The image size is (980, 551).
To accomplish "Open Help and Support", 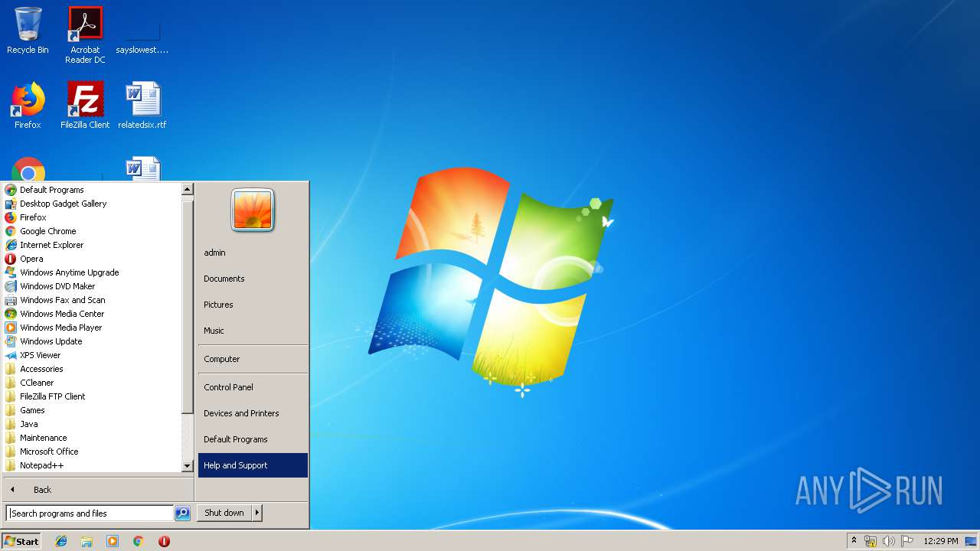I will coord(253,465).
